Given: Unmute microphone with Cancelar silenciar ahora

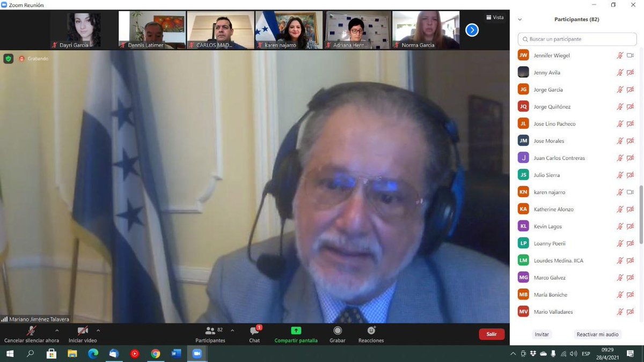Looking at the screenshot, I should coord(32,334).
